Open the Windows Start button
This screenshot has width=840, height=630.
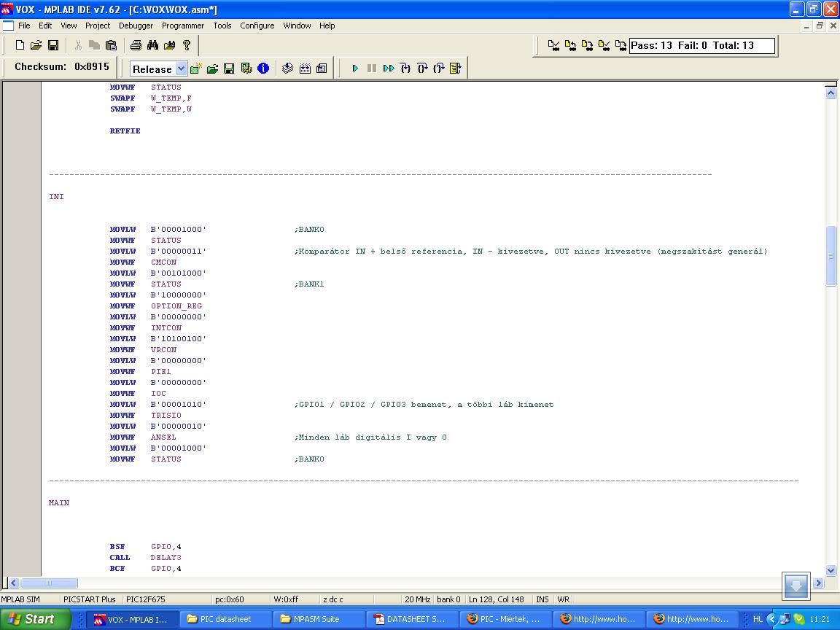coord(35,619)
